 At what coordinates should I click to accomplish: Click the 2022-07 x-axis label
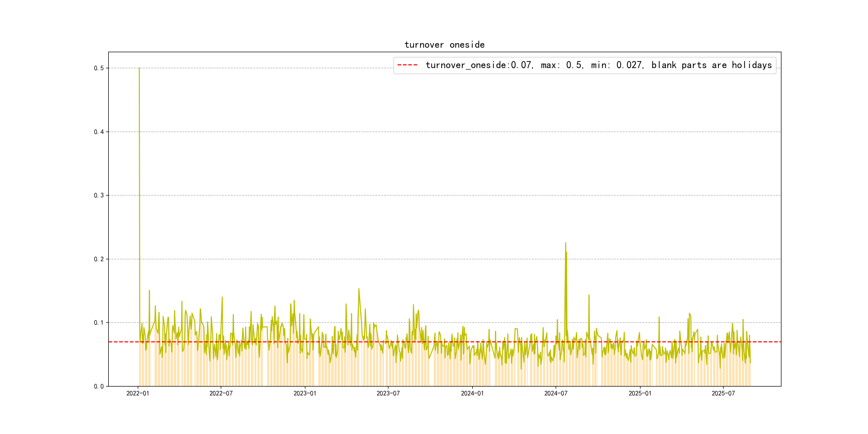point(221,393)
